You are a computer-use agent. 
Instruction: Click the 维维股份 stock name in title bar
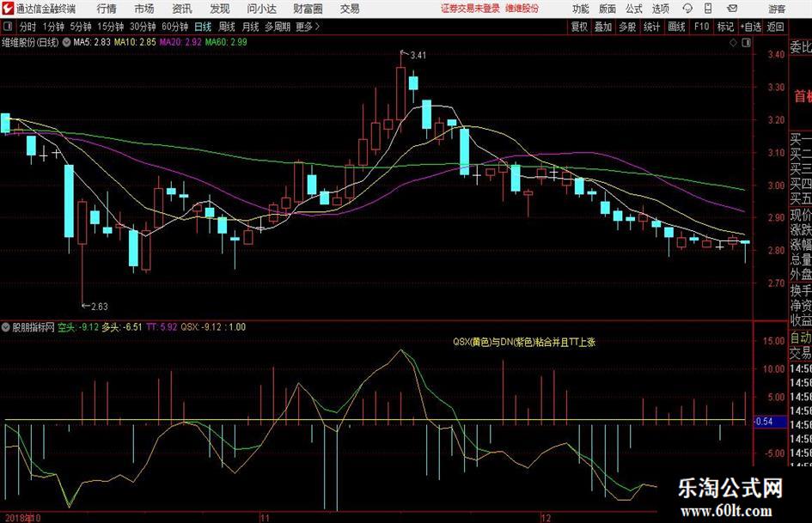click(x=522, y=9)
